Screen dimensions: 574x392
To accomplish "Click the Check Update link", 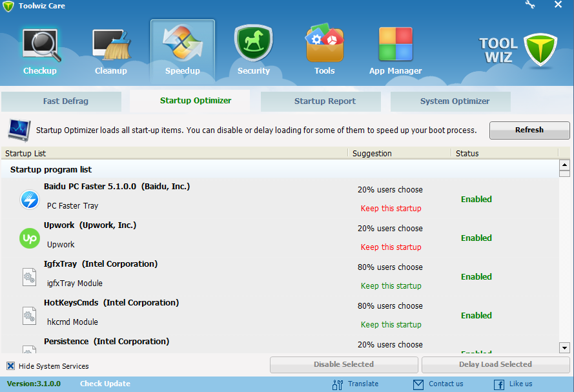I will tap(105, 384).
